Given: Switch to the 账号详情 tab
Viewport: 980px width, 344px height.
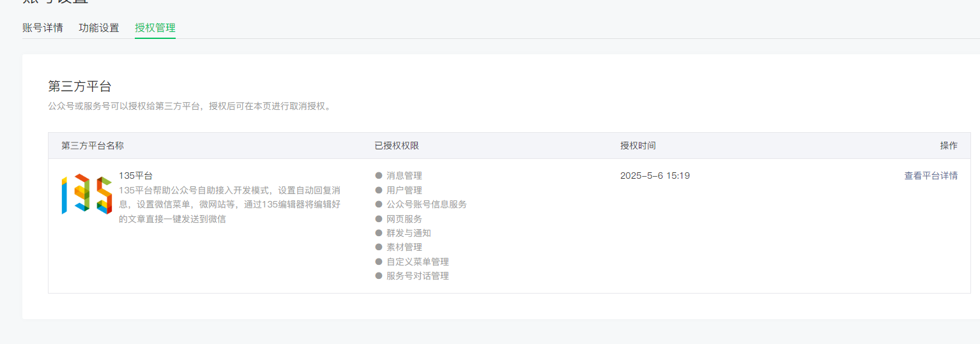Looking at the screenshot, I should tap(43, 28).
